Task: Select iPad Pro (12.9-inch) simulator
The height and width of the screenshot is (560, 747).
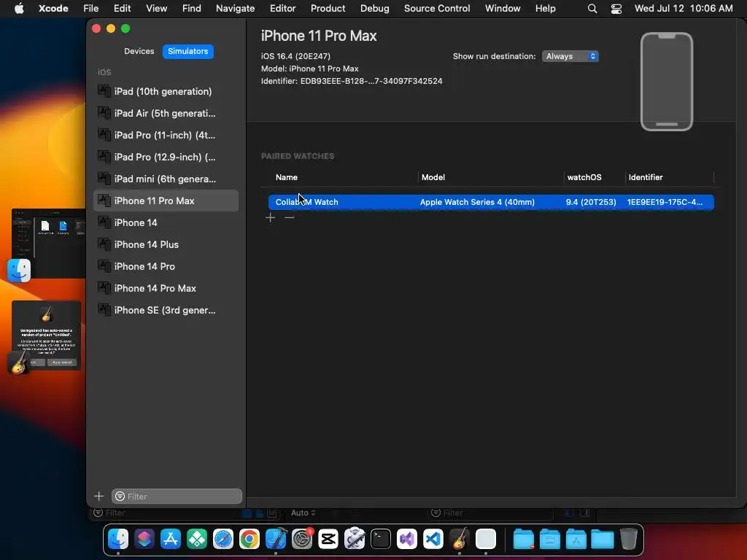Action: [x=166, y=157]
